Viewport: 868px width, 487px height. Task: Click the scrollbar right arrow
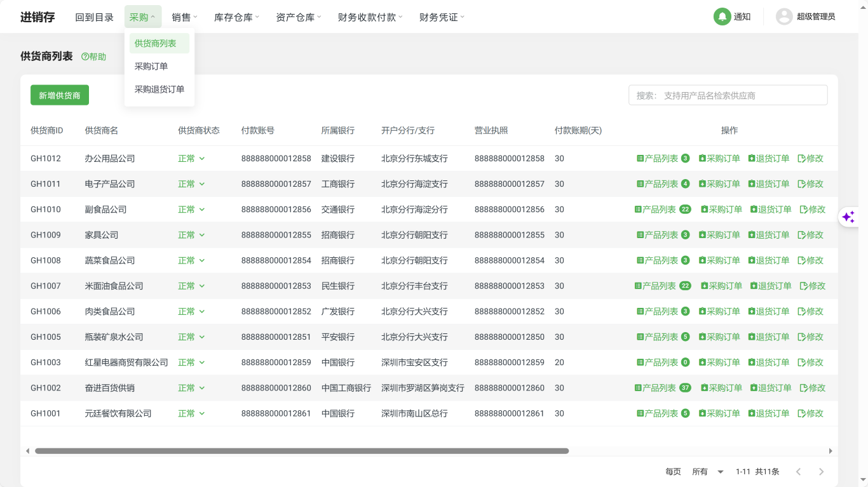pyautogui.click(x=831, y=451)
